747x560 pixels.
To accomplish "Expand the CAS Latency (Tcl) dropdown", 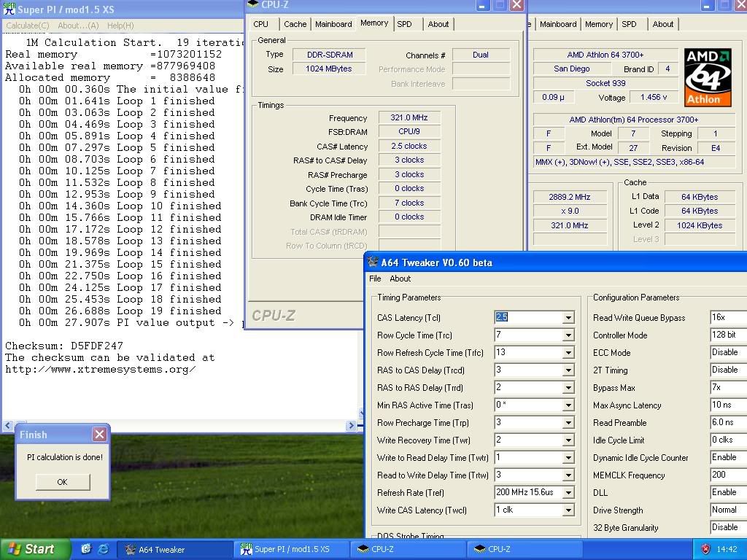I will pyautogui.click(x=568, y=318).
